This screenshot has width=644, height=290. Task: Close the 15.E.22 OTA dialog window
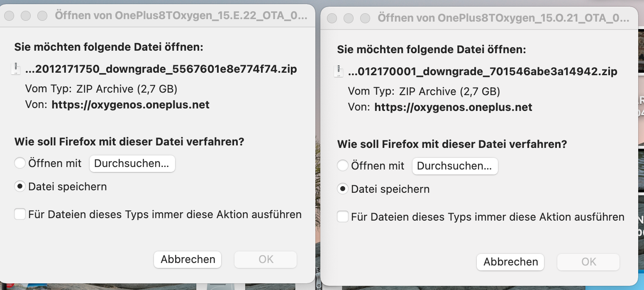tap(9, 16)
